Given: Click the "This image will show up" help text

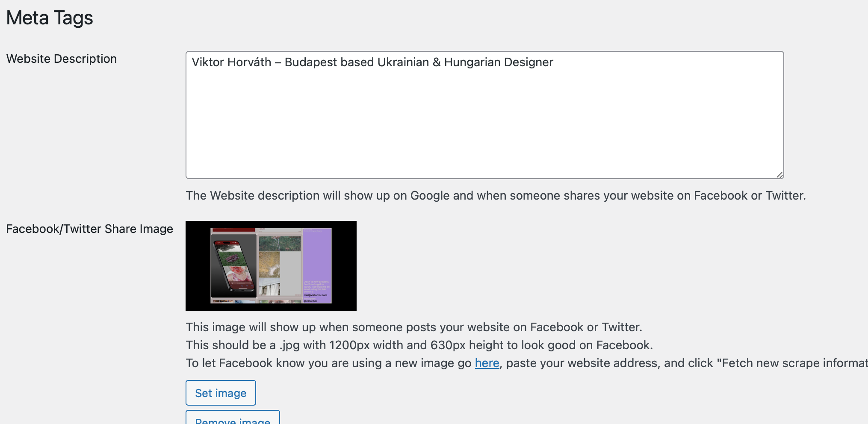Looking at the screenshot, I should point(413,327).
